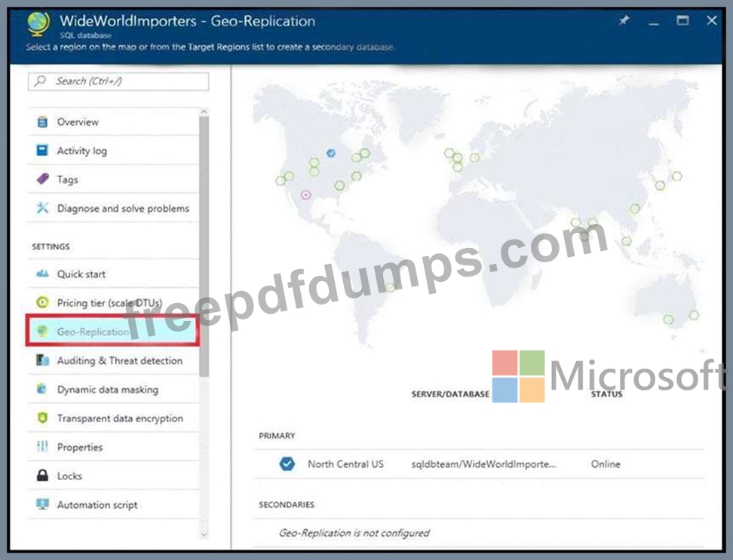Open the Overview menu item
Image resolution: width=733 pixels, height=560 pixels.
[114, 122]
